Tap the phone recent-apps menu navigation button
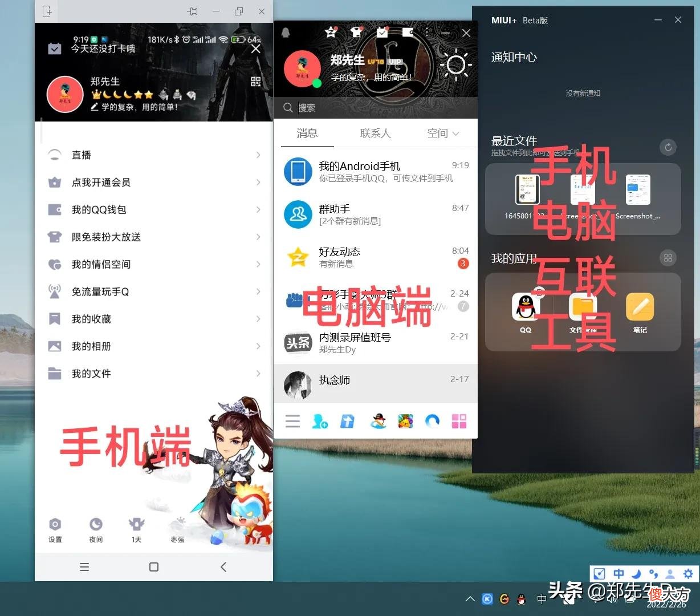 [84, 567]
